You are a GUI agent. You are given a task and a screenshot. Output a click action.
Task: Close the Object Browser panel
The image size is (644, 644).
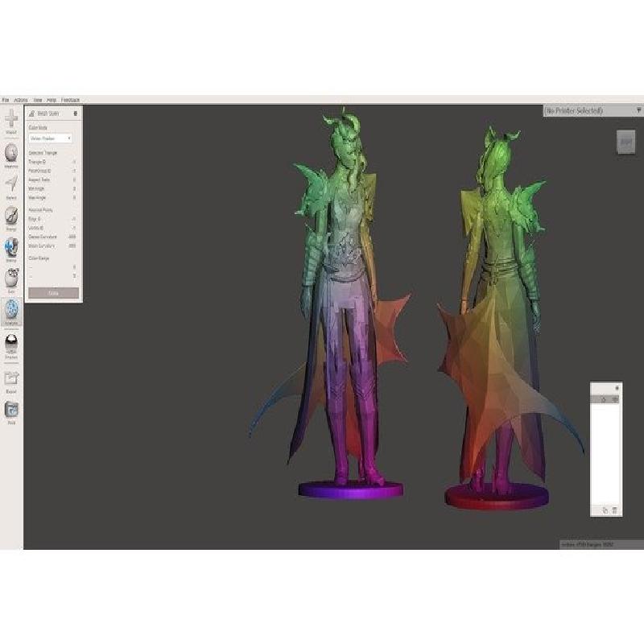(x=617, y=388)
